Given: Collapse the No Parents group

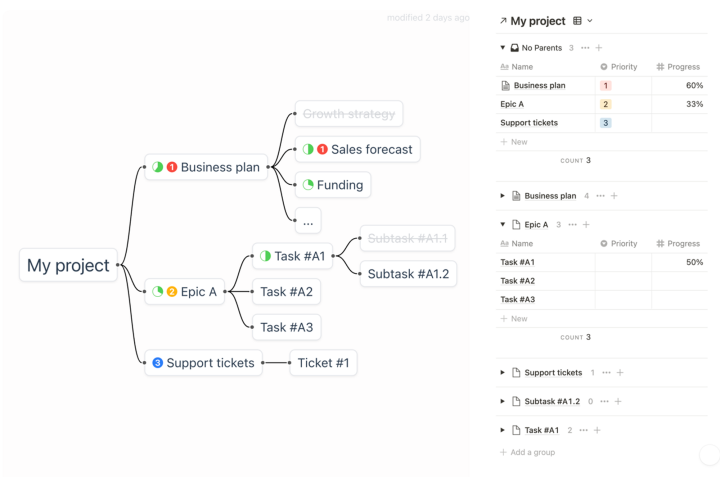Looking at the screenshot, I should coord(503,48).
